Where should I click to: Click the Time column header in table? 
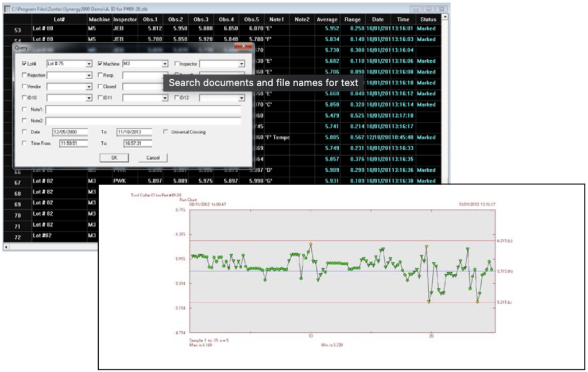tap(403, 20)
